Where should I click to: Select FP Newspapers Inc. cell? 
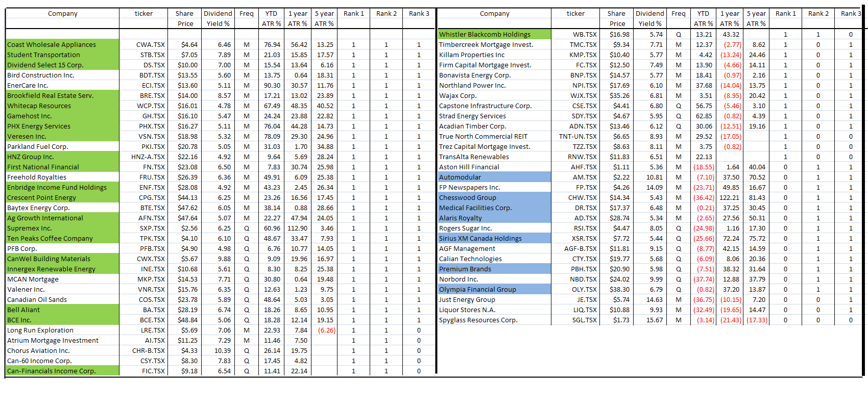494,187
